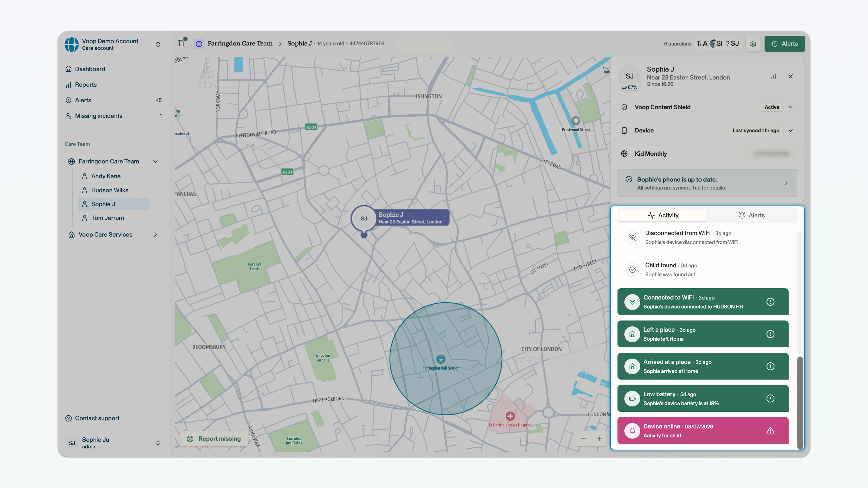Click the SJ map marker avatar
Screen dimensions: 868x488
click(x=364, y=218)
